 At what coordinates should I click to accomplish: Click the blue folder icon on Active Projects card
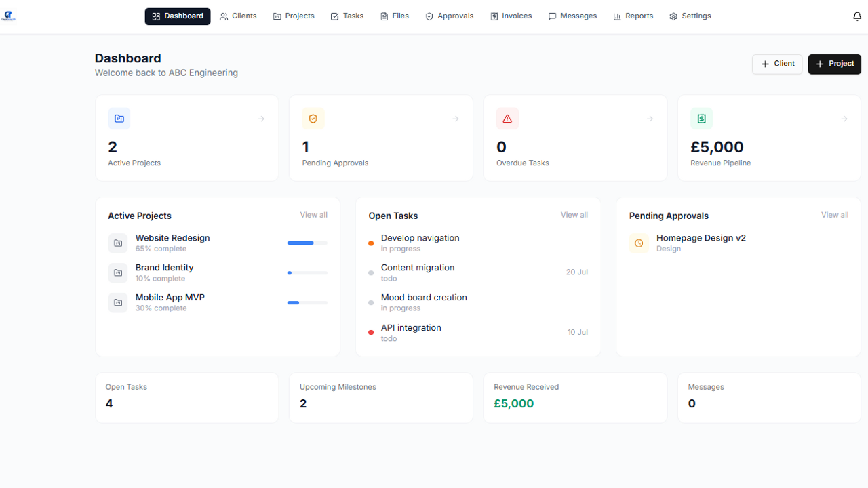[x=119, y=119]
